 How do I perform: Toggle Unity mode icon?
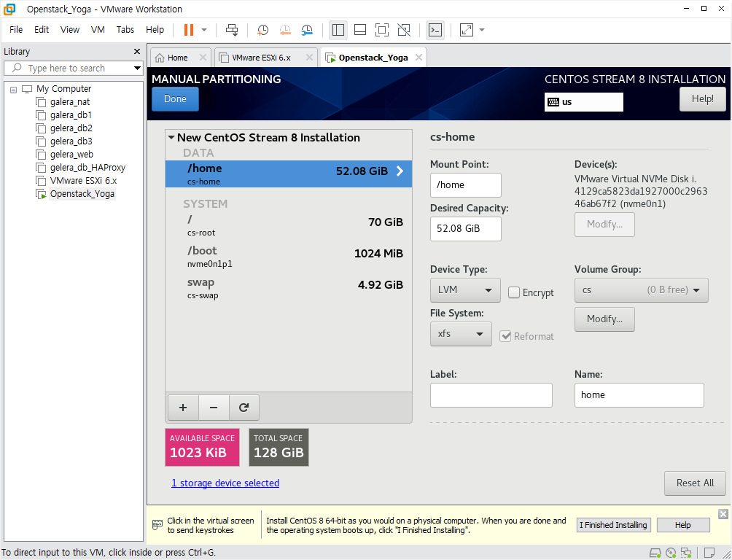click(x=404, y=30)
